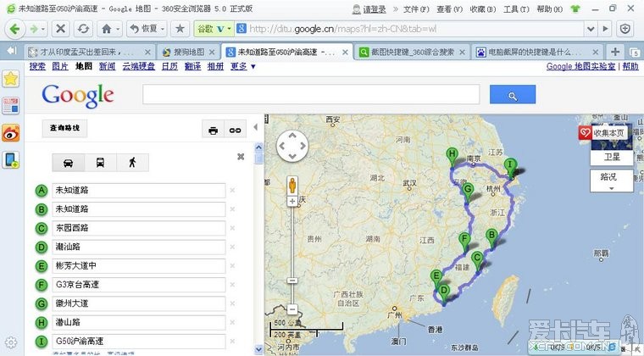Click waypoint C field 东园西路
This screenshot has width=644, height=356.
pyautogui.click(x=139, y=228)
